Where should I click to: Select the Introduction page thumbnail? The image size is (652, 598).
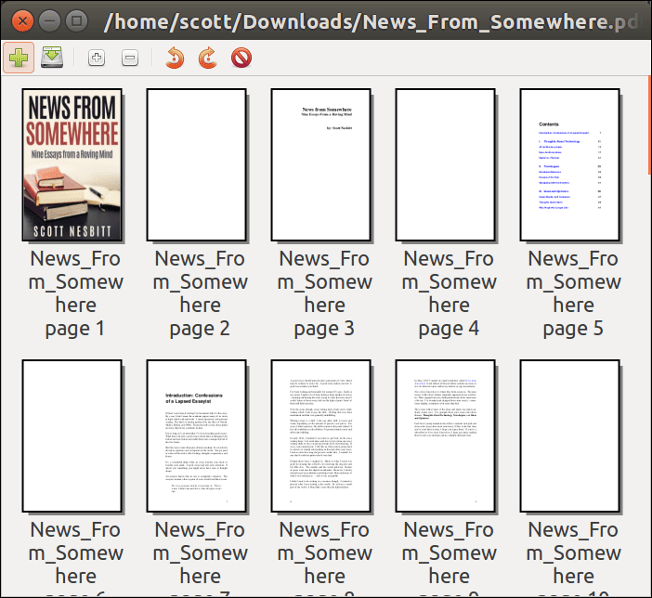(196, 436)
